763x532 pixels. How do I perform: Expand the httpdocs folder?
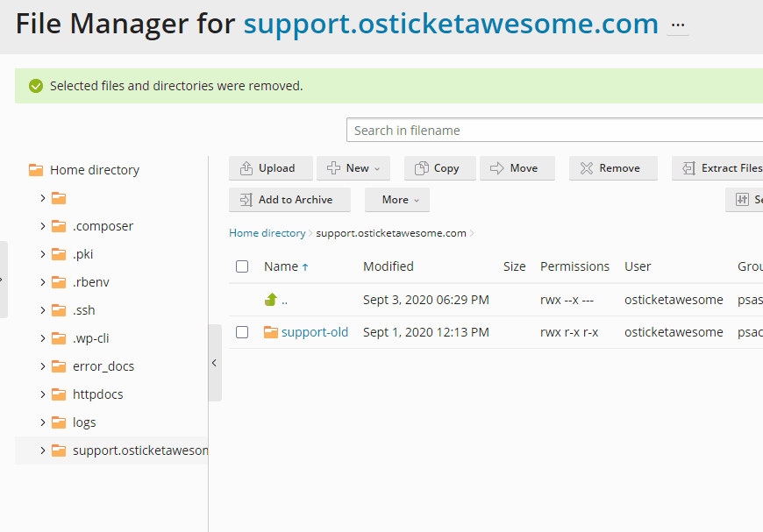click(x=43, y=394)
